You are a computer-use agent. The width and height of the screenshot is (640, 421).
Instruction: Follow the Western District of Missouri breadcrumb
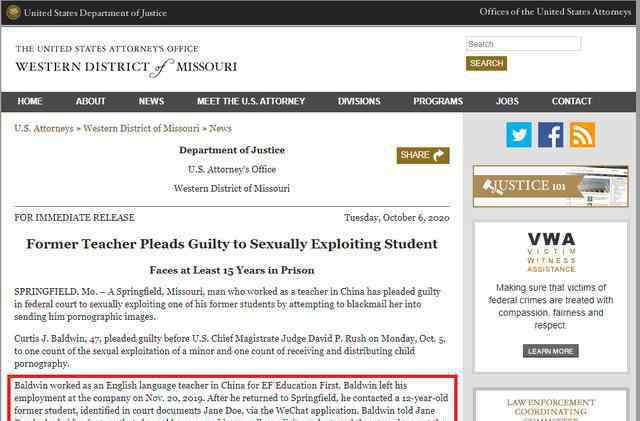[x=141, y=129]
